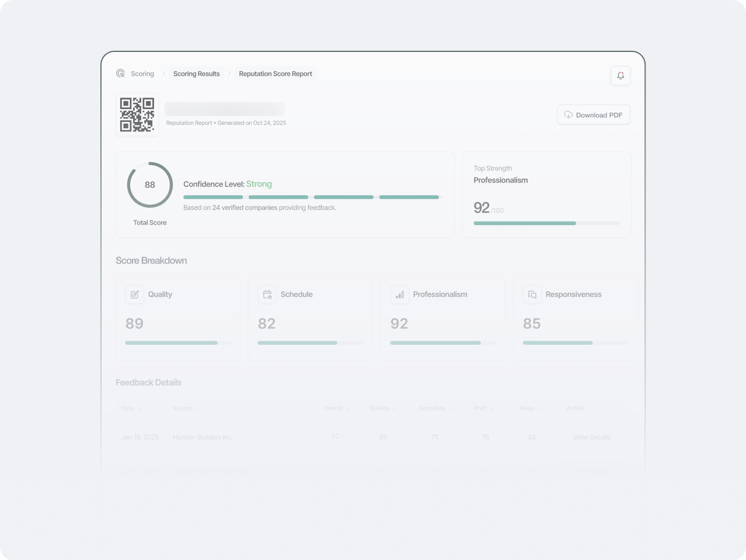
Task: Sort feedback by Quality column header
Action: (382, 408)
